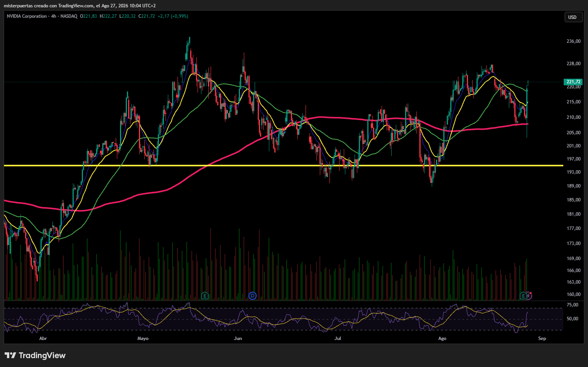Click the Abr label on the time axis
588x367 pixels.
point(43,338)
